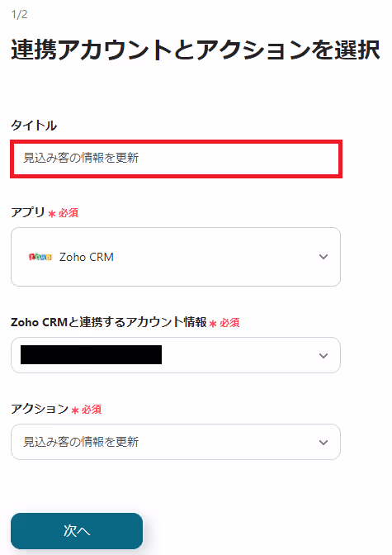This screenshot has width=392, height=555.
Task: Click the asterisk beside the account label
Action: click(x=213, y=324)
